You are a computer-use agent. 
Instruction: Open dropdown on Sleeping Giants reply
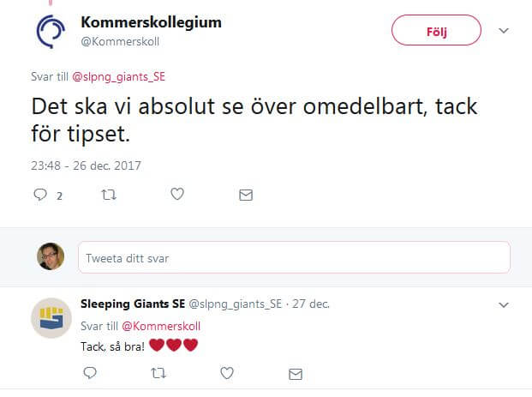[x=504, y=304]
